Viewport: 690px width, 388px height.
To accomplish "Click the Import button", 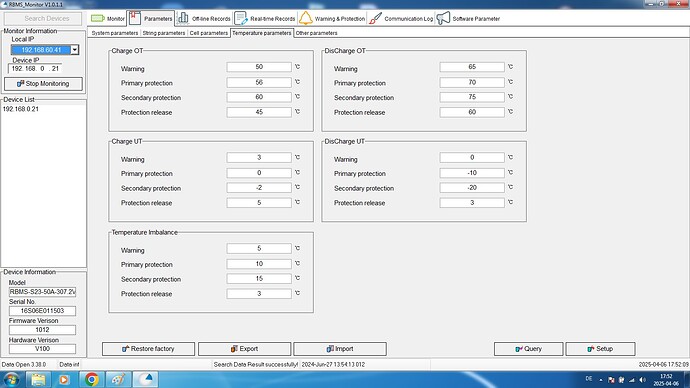I will (x=340, y=349).
